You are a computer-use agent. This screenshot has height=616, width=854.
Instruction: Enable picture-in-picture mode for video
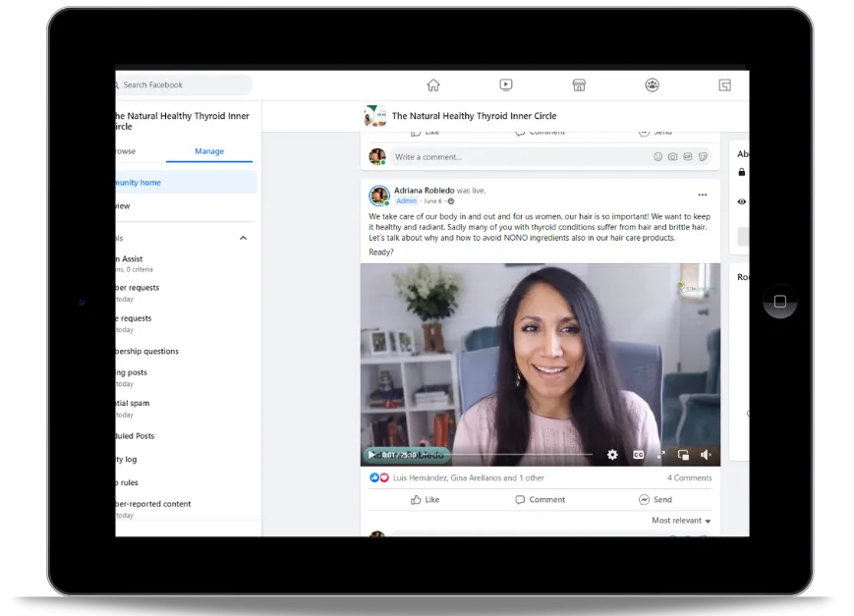683,455
